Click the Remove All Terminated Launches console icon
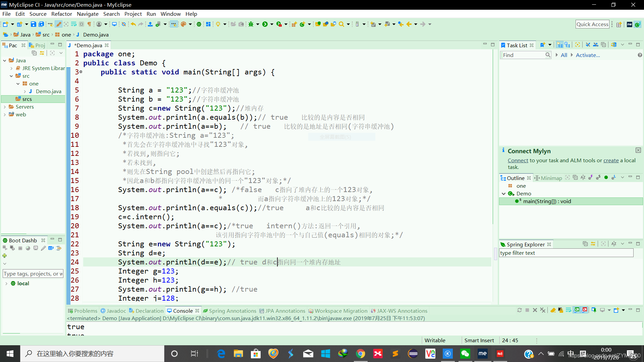This screenshot has width=644, height=362. tap(543, 310)
